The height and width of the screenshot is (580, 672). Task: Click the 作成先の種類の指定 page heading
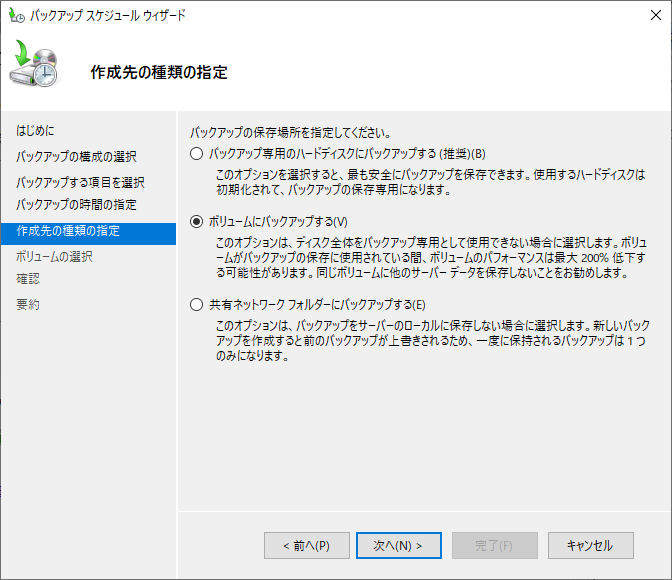point(159,72)
